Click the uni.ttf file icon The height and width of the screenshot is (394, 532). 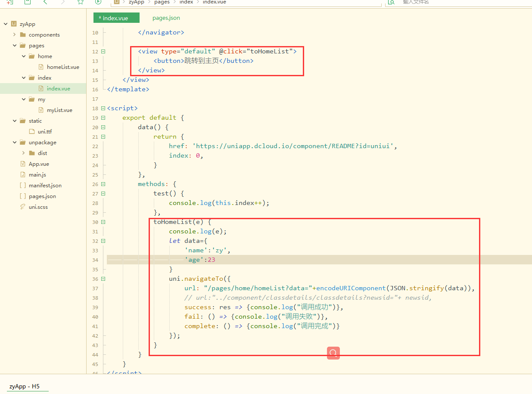(32, 132)
